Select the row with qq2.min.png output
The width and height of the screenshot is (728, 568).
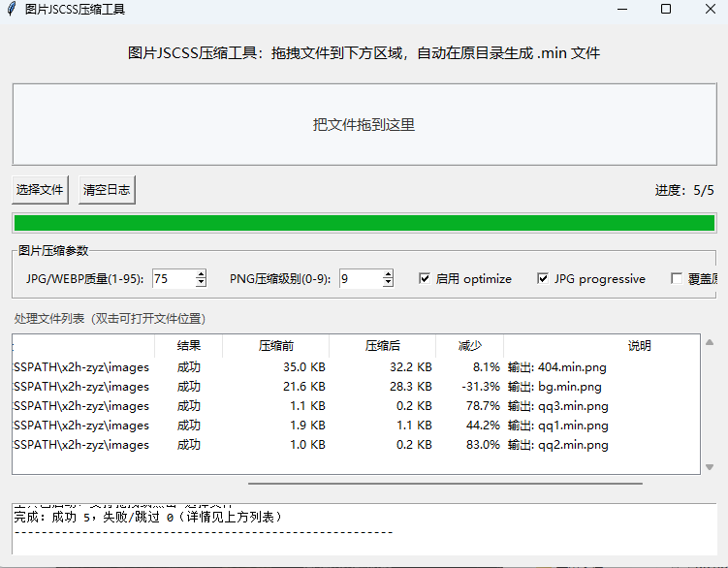tap(356, 445)
